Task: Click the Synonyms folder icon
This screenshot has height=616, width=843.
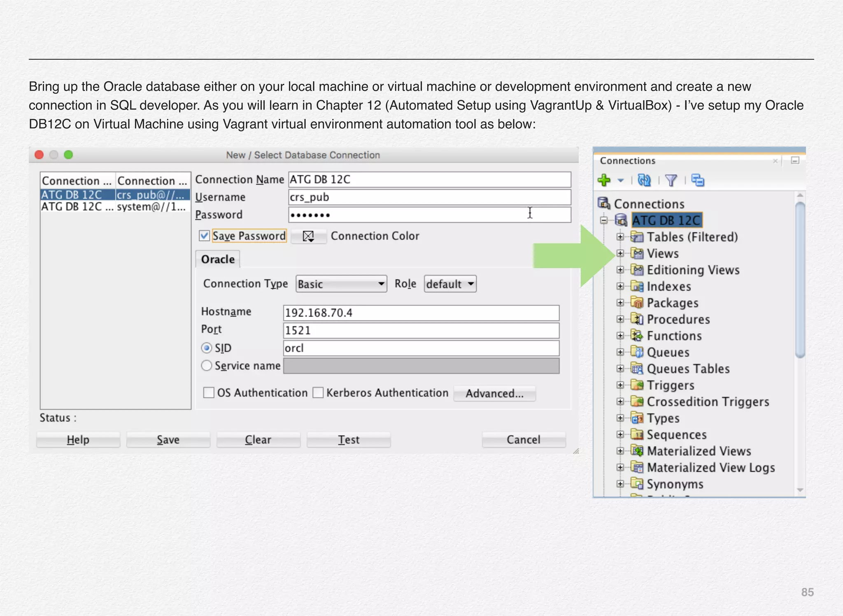Action: (x=637, y=484)
